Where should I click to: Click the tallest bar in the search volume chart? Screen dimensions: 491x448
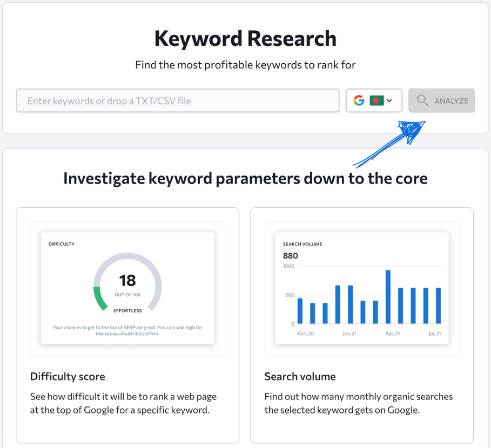(x=388, y=296)
